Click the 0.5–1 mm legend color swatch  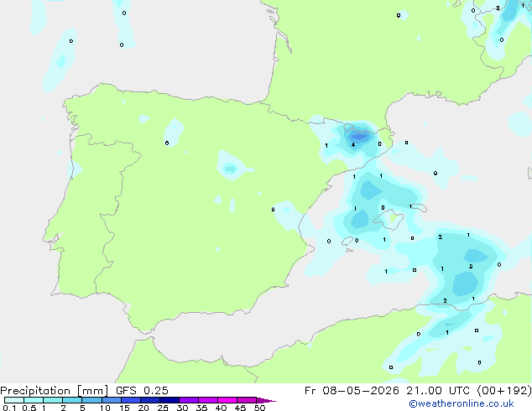pos(34,400)
